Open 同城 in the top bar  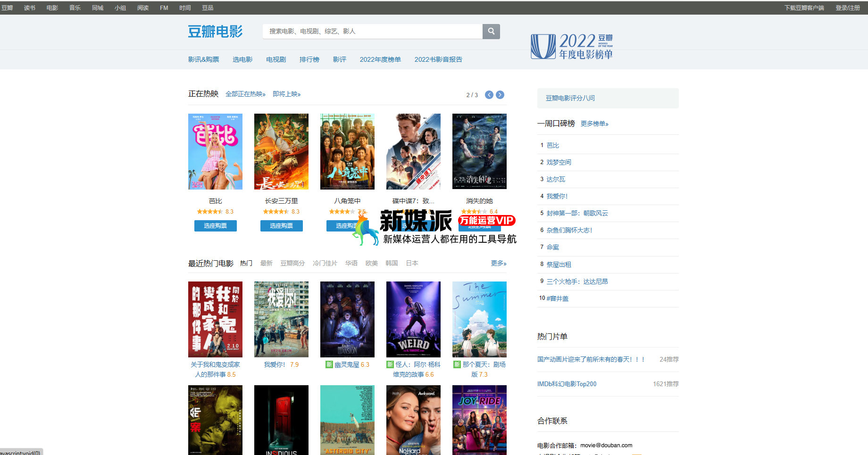tap(98, 8)
